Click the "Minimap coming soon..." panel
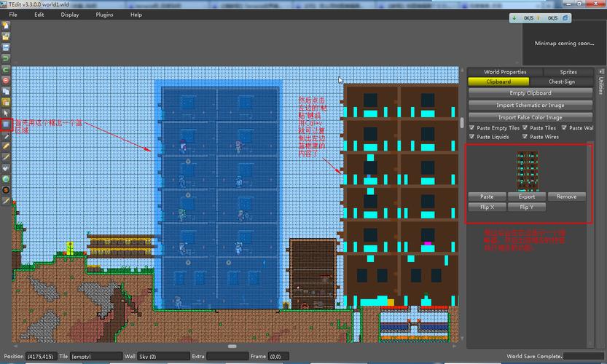The image size is (607, 364). (x=564, y=44)
